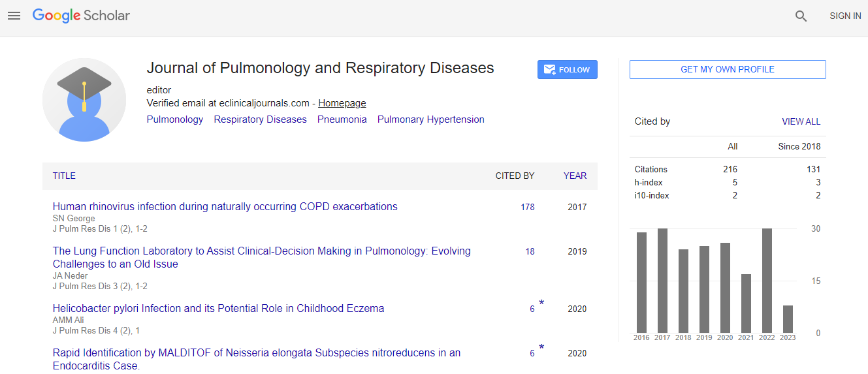Open the 178 citations count link
This screenshot has width=868, height=374.
pyautogui.click(x=527, y=207)
